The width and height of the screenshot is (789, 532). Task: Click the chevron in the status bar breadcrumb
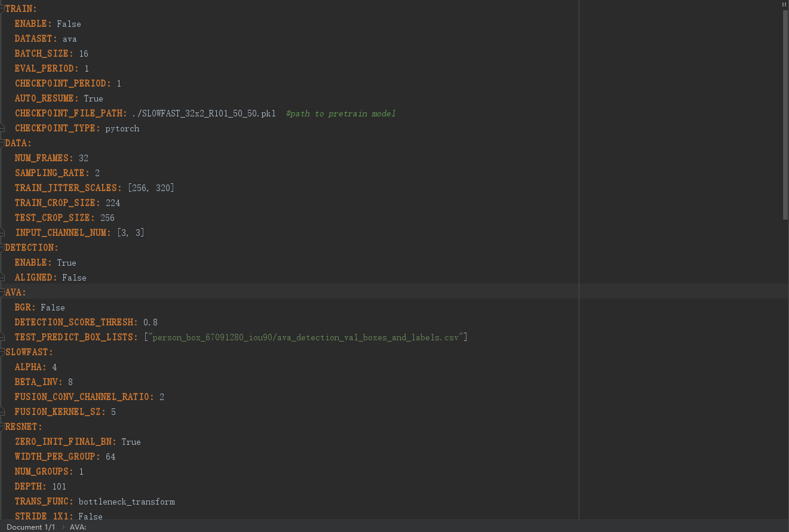[62, 527]
